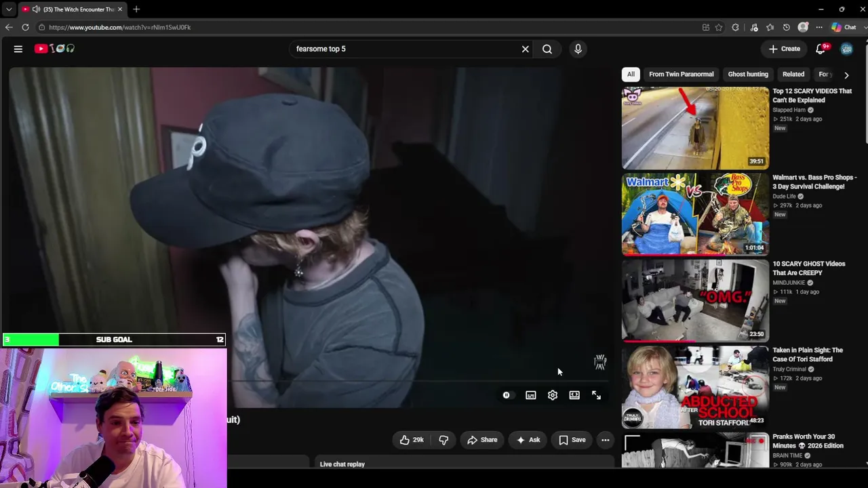
Task: Visit the MINDJUNKIE channel name
Action: [789, 283]
